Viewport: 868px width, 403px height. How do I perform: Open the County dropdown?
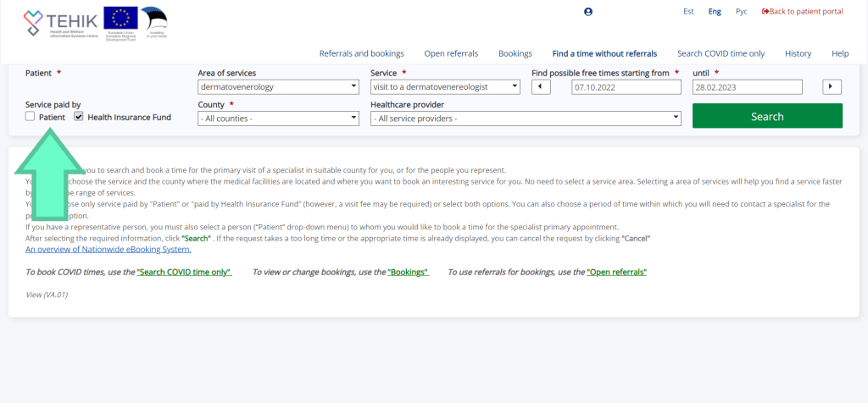(x=278, y=119)
